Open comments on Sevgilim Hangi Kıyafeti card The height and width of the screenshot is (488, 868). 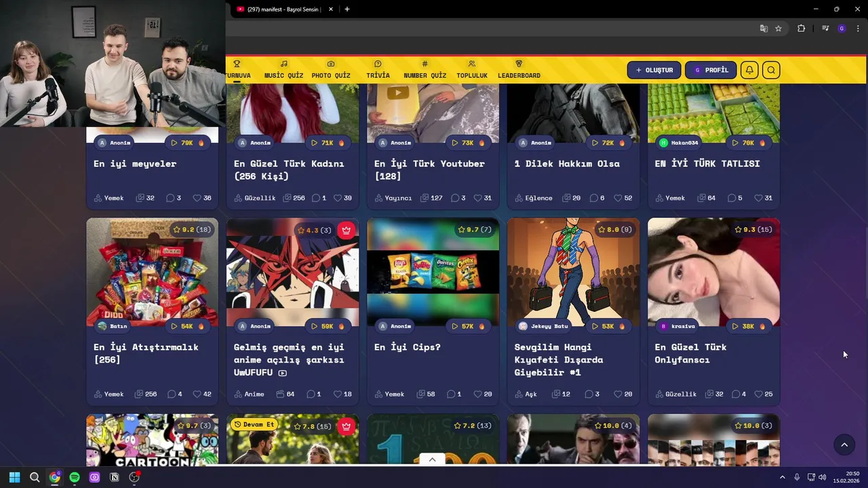(592, 394)
